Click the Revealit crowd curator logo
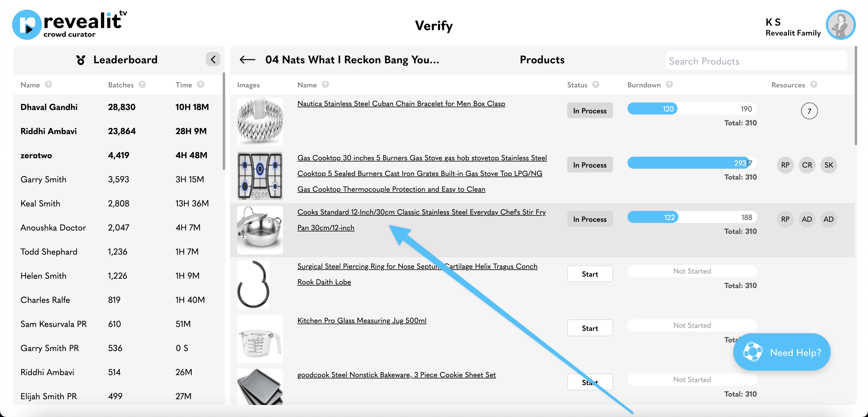The width and height of the screenshot is (868, 417). click(x=70, y=24)
